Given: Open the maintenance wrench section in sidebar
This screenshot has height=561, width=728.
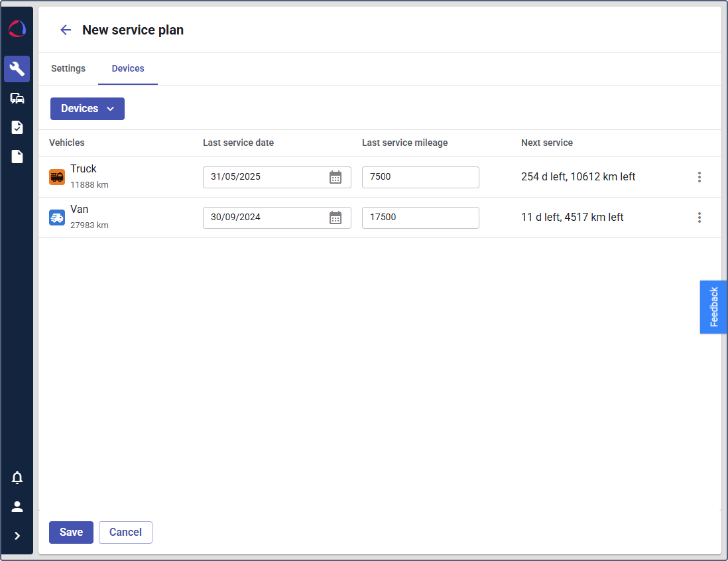Looking at the screenshot, I should coord(17,69).
